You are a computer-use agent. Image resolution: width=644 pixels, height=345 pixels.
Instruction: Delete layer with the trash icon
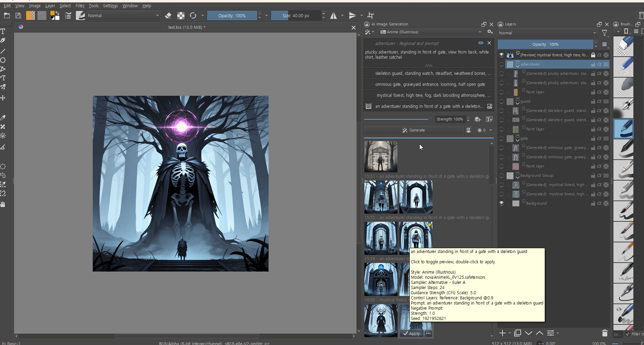[605, 333]
